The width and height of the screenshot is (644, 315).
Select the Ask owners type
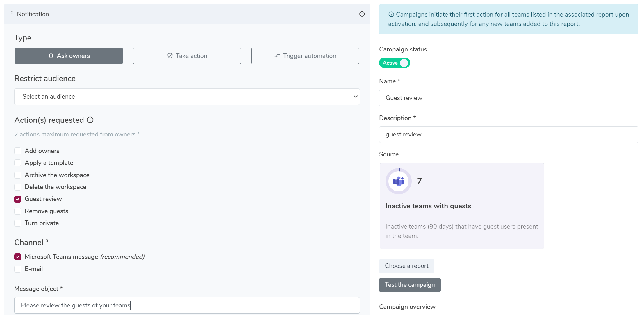69,56
